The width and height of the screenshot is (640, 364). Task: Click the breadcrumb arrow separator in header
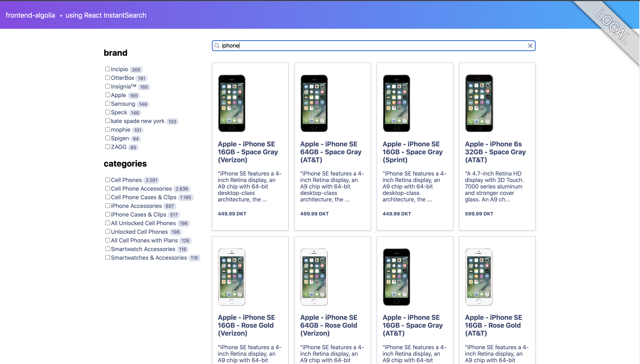pyautogui.click(x=61, y=15)
